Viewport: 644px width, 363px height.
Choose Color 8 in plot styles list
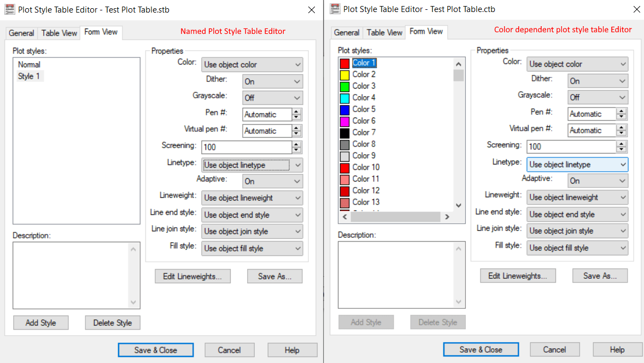click(364, 144)
